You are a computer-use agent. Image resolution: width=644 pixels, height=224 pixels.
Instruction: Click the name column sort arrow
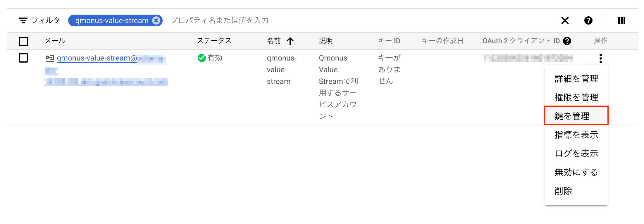click(290, 41)
